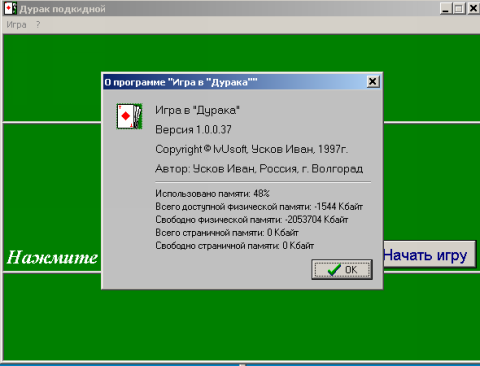Click the 'Использовано памяти: 48%' text
The image size is (480, 366).
[212, 193]
